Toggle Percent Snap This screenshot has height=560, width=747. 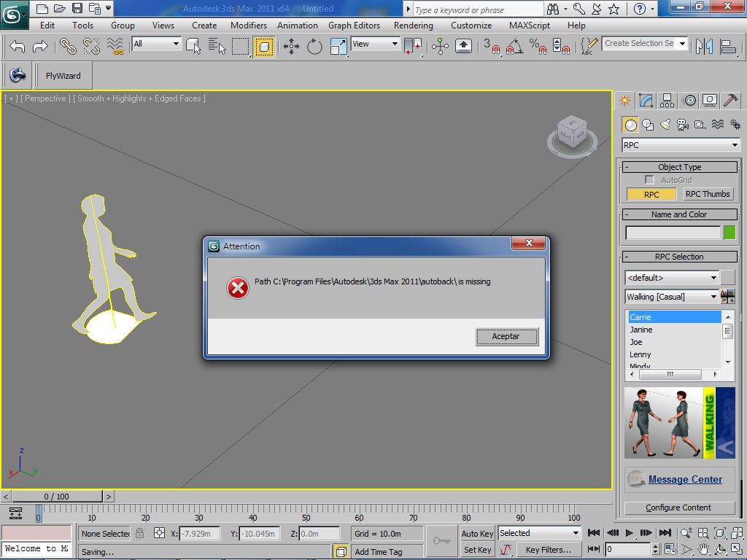pos(538,47)
